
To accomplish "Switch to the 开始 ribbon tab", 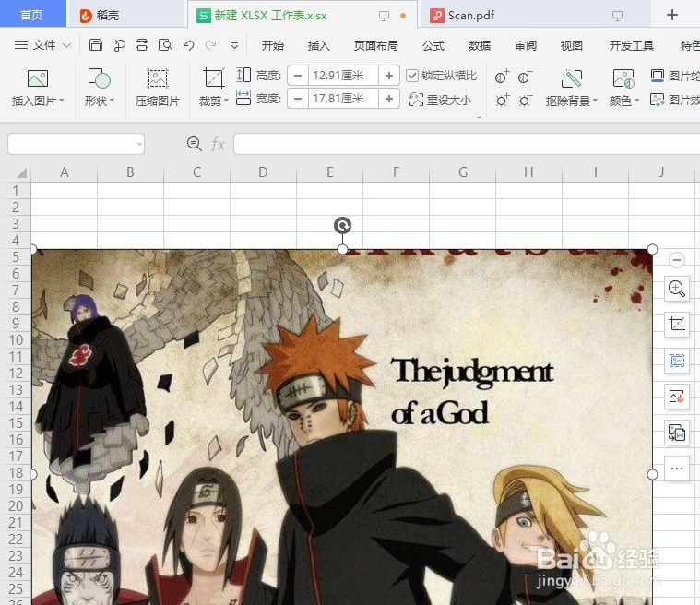I will 272,45.
